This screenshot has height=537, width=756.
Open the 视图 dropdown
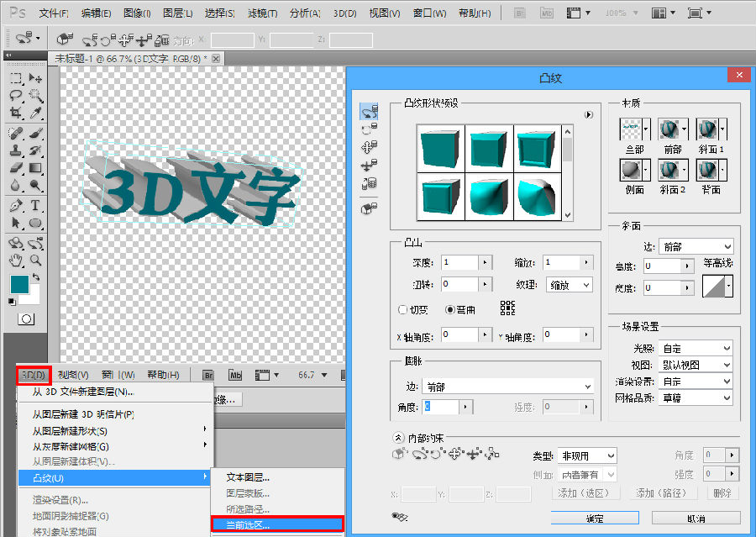pyautogui.click(x=696, y=365)
